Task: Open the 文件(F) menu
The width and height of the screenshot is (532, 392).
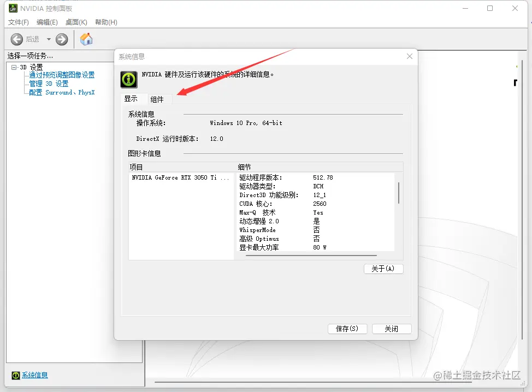Action: coord(19,22)
